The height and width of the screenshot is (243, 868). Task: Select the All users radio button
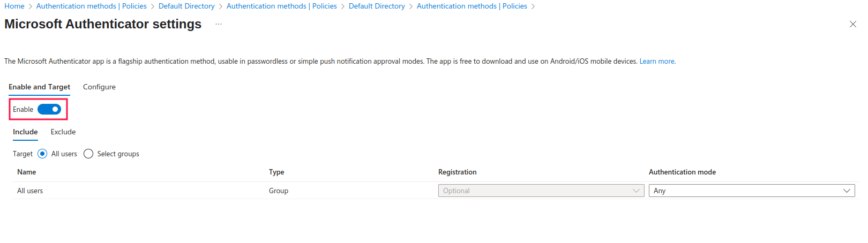coord(42,154)
